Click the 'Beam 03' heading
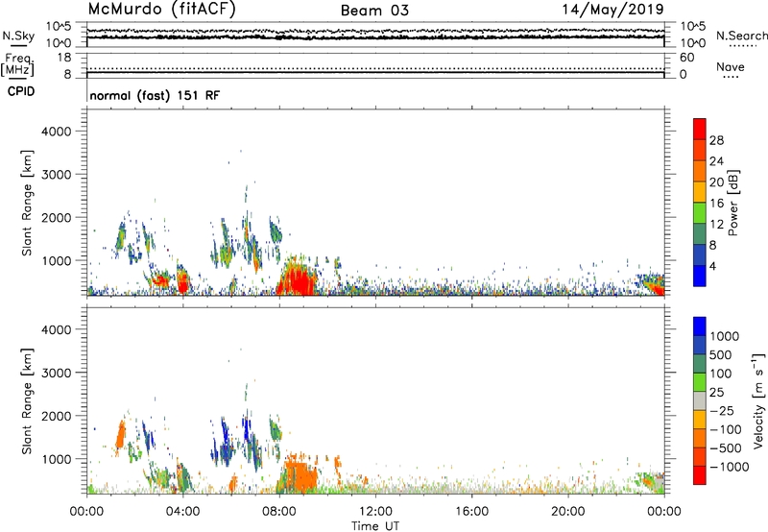 tap(374, 11)
